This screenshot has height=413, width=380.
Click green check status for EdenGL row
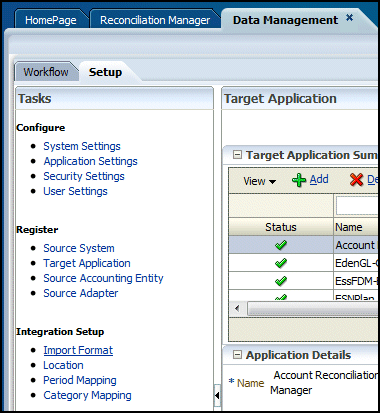pyautogui.click(x=281, y=263)
